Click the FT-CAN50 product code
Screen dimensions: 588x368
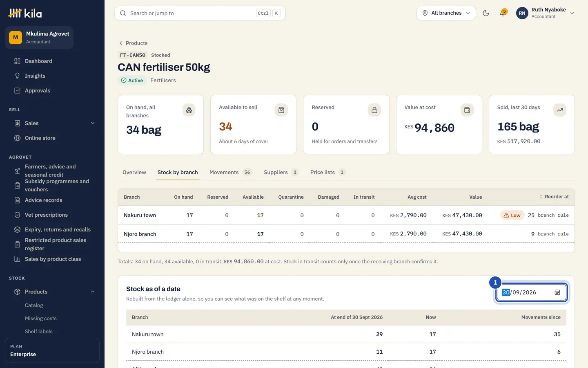tap(133, 55)
